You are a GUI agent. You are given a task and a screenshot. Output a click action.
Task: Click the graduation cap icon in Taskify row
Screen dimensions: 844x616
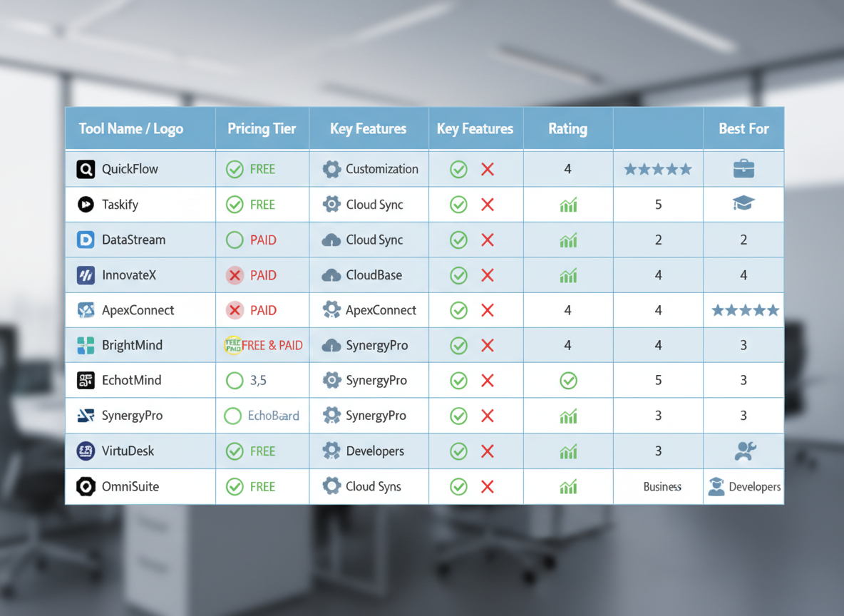pos(743,204)
